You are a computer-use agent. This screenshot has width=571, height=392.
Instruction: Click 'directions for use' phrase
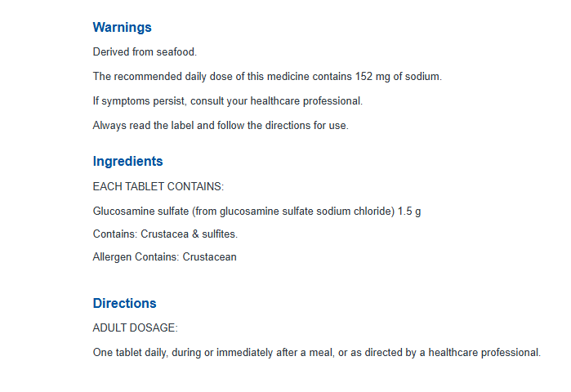[x=306, y=125]
